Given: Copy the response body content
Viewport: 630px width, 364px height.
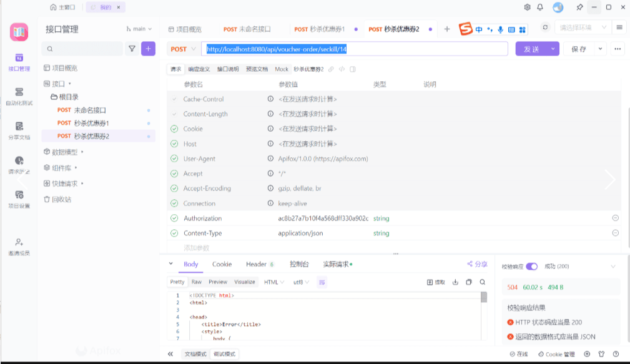Looking at the screenshot, I should coord(469,282).
